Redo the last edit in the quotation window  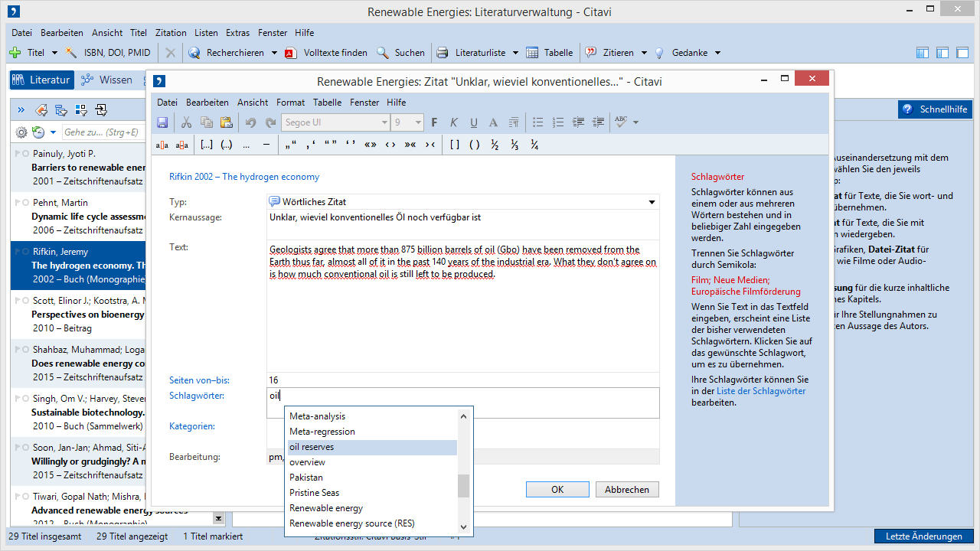coord(270,122)
